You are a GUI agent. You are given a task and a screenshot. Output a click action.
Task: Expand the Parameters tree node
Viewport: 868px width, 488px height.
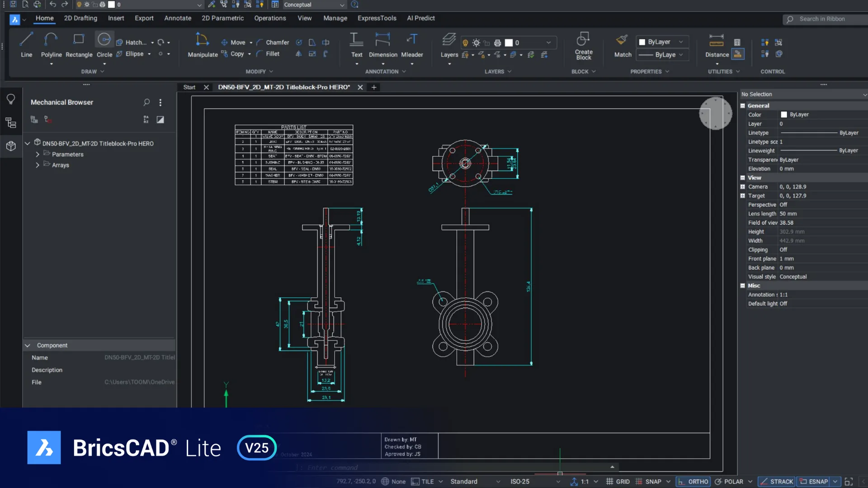tap(38, 155)
